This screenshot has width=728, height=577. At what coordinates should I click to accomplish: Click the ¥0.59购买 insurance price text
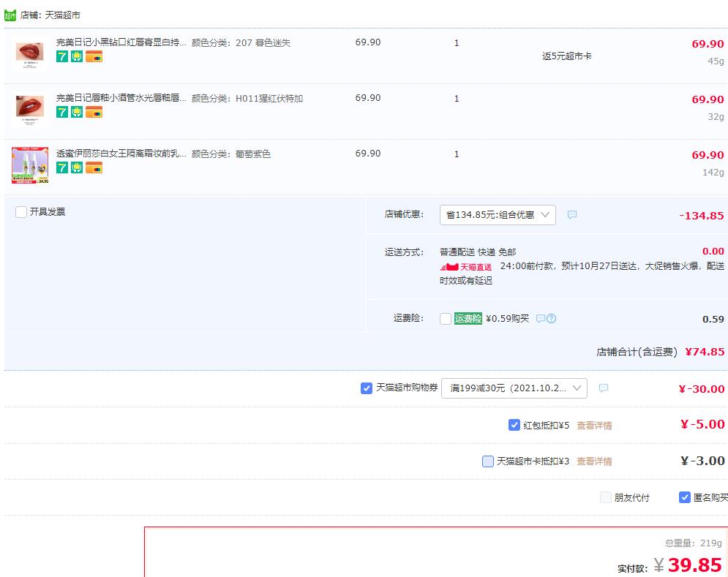click(x=508, y=318)
